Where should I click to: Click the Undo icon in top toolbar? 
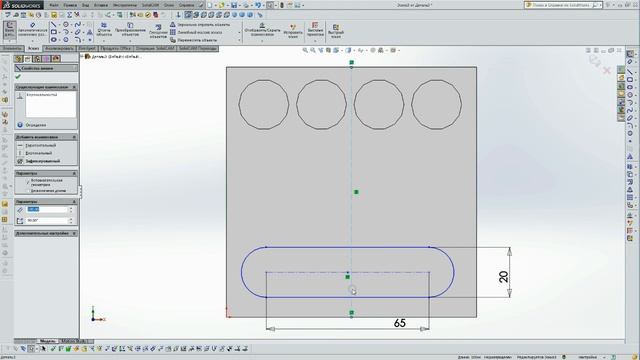coord(258,5)
